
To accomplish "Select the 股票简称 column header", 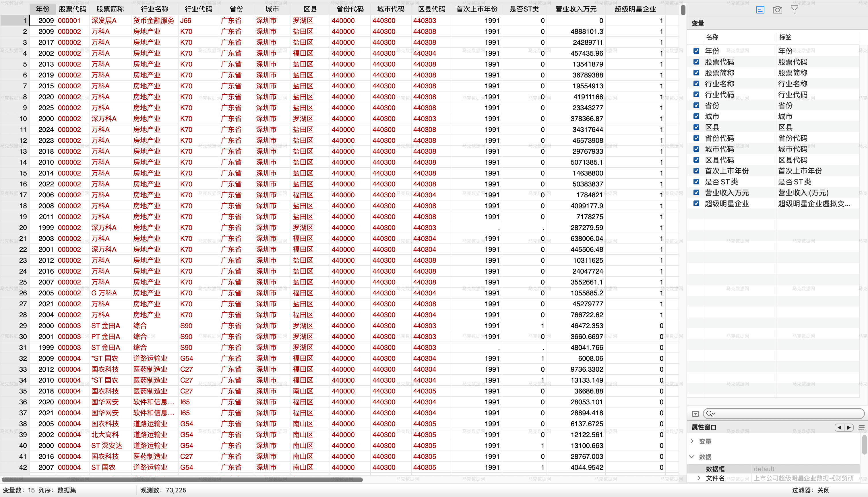I will [x=110, y=9].
